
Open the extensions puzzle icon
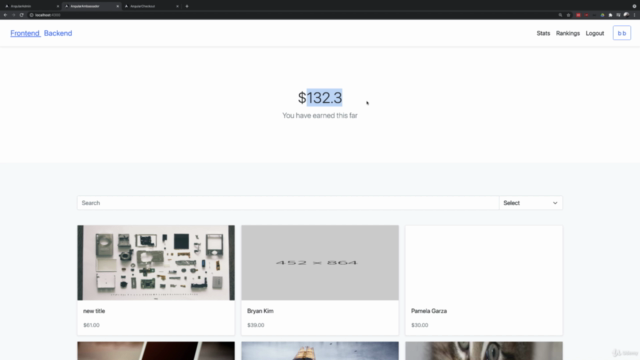tap(611, 15)
